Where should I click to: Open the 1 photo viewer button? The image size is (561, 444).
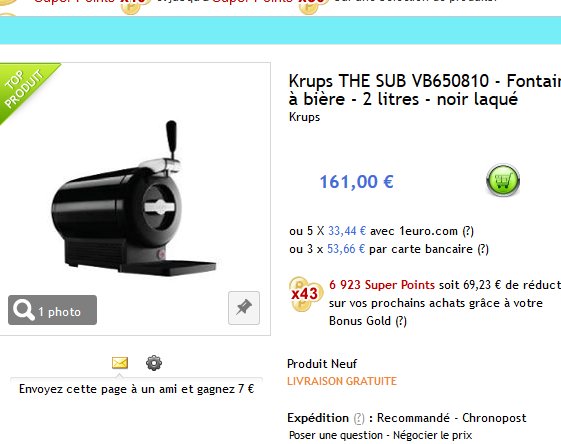point(52,310)
